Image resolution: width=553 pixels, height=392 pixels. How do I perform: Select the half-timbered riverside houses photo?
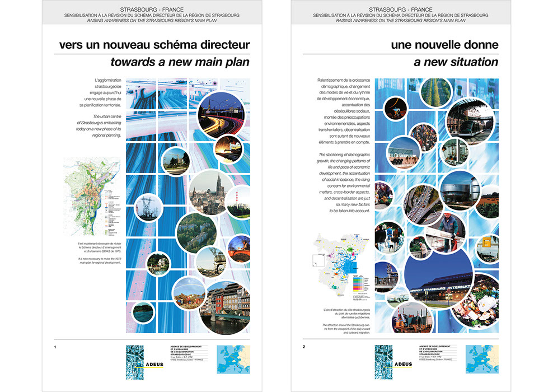[x=227, y=306]
